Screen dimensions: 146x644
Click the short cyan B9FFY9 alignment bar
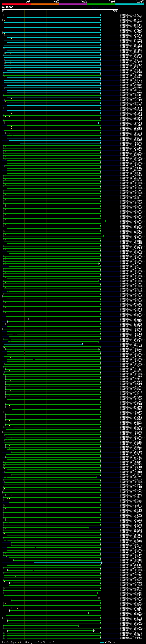click(43, 344)
